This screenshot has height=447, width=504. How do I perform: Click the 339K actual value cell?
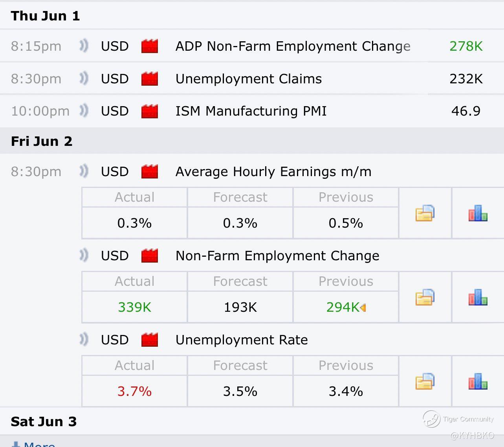point(134,307)
